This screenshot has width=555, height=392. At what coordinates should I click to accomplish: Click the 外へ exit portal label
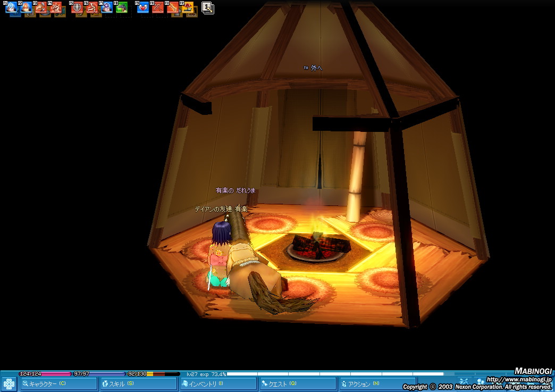[x=313, y=68]
